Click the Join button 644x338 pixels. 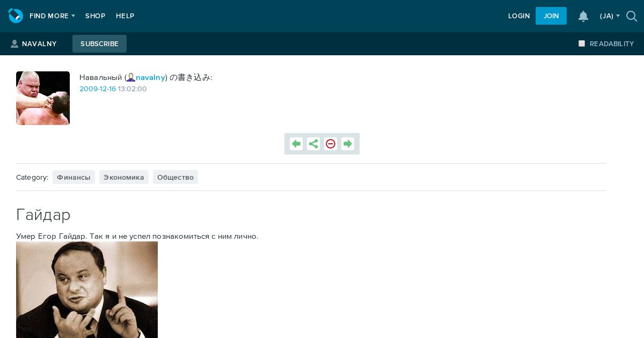[x=551, y=16]
